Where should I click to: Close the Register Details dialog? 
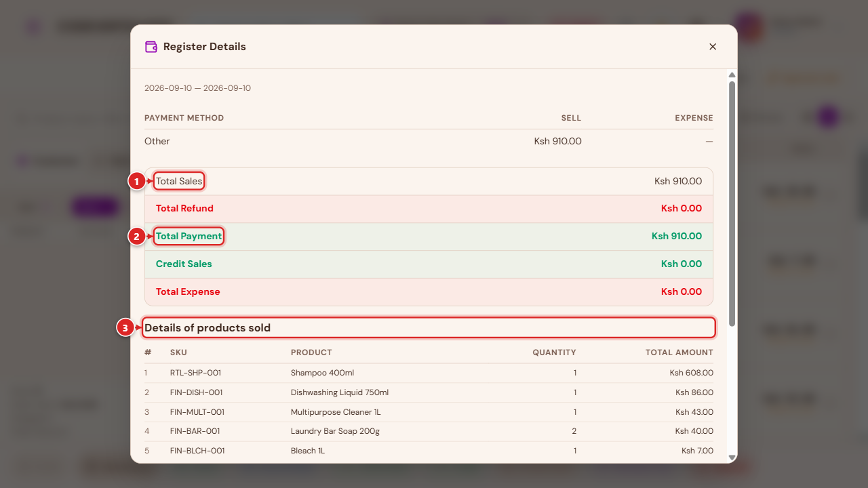(713, 47)
